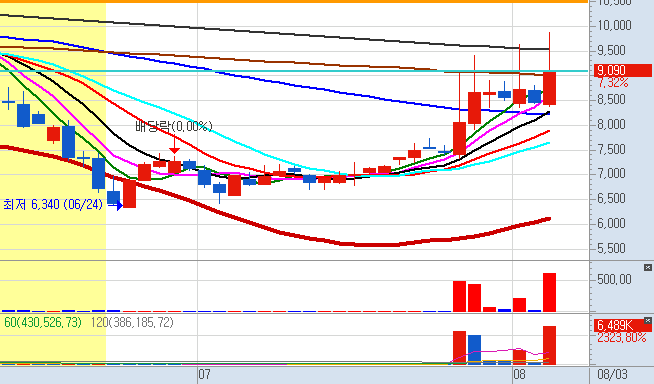Click the 10,000 price axis label
Image resolution: width=654 pixels, height=384 pixels.
click(614, 25)
